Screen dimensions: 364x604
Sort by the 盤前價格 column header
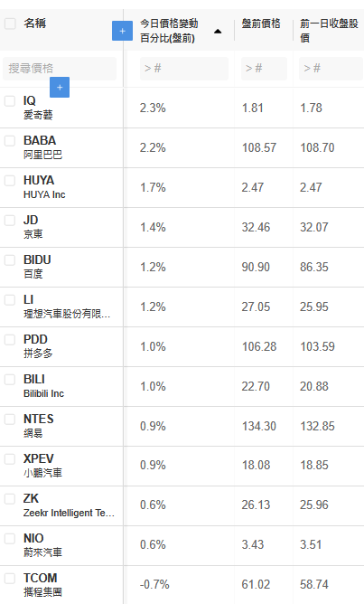click(x=261, y=24)
